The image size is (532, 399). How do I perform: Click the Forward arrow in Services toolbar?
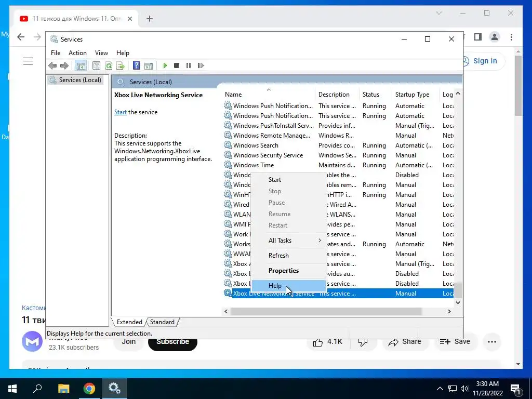64,65
